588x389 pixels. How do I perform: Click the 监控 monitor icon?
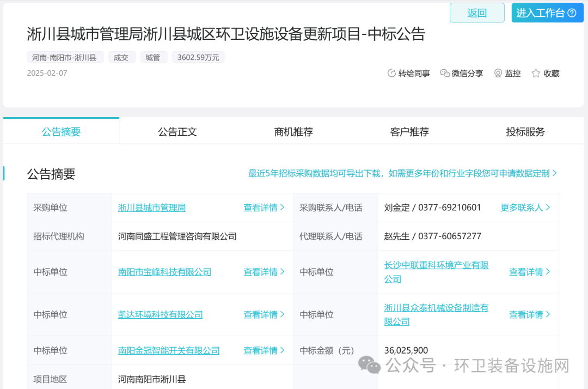[x=498, y=73]
